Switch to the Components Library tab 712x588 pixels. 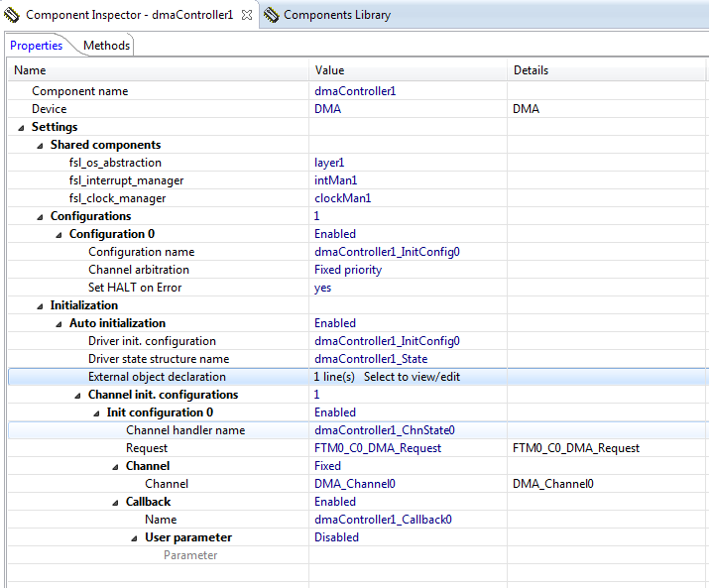point(336,15)
